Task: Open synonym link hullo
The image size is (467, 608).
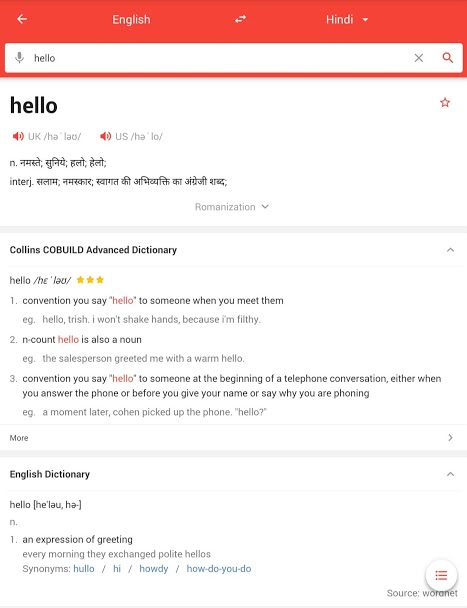Action: [84, 568]
